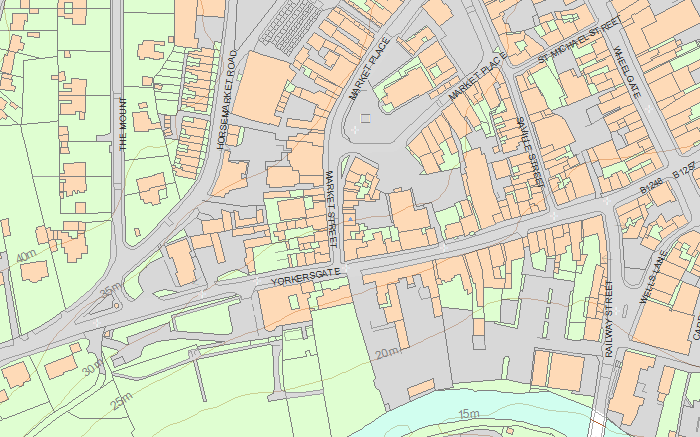Select the blue triangle marker near Market Street

[351, 219]
